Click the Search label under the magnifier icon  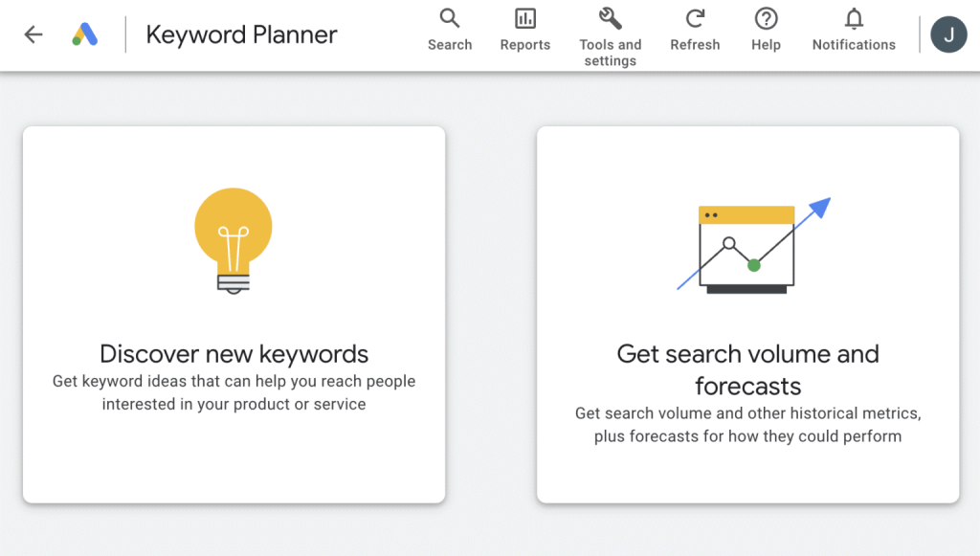point(450,44)
